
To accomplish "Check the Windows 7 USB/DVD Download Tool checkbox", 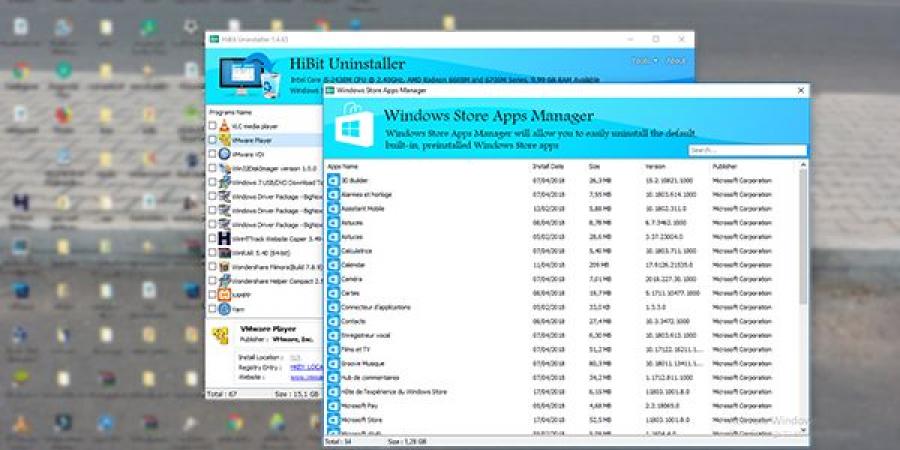I will [x=212, y=182].
